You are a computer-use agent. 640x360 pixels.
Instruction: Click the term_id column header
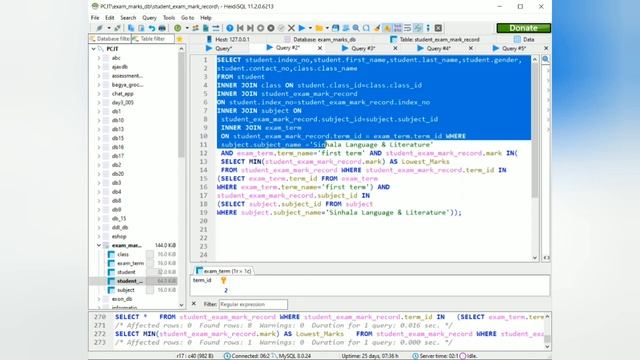(x=202, y=280)
